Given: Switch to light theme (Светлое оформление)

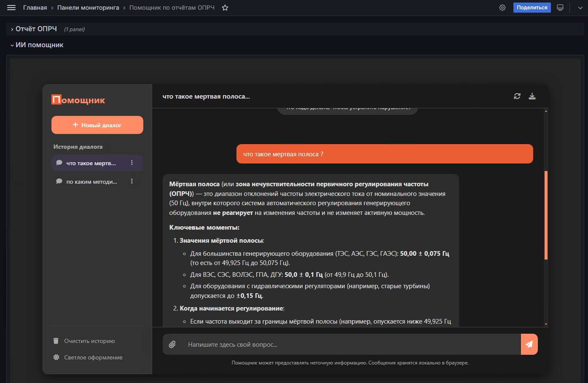Looking at the screenshot, I should tap(93, 357).
